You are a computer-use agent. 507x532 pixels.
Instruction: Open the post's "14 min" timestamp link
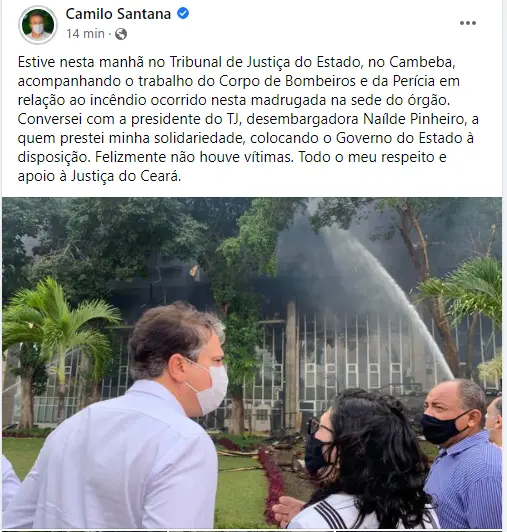tap(86, 34)
